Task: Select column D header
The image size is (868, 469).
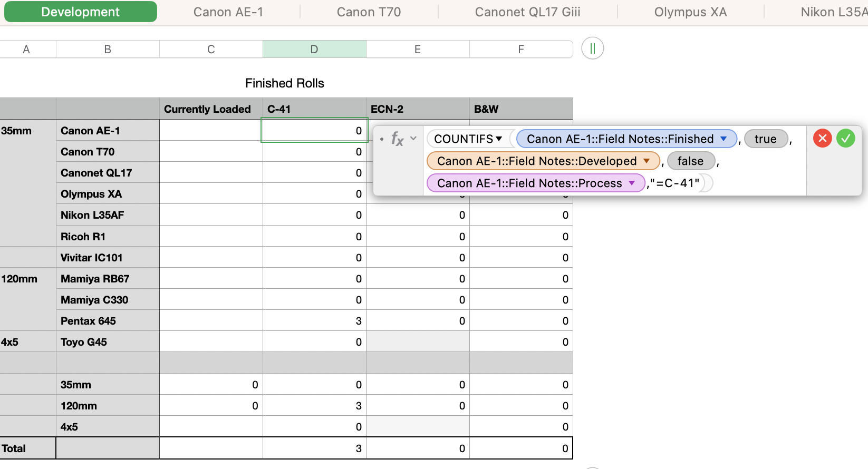Action: tap(314, 50)
